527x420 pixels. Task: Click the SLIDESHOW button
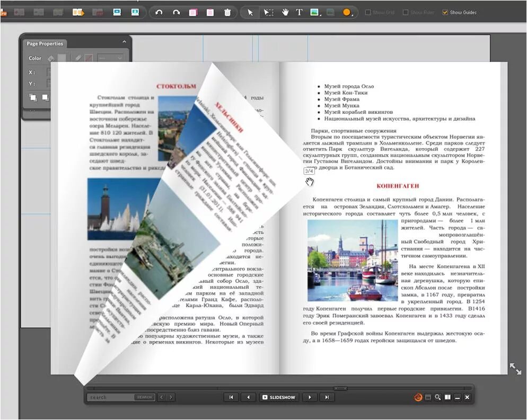click(279, 398)
